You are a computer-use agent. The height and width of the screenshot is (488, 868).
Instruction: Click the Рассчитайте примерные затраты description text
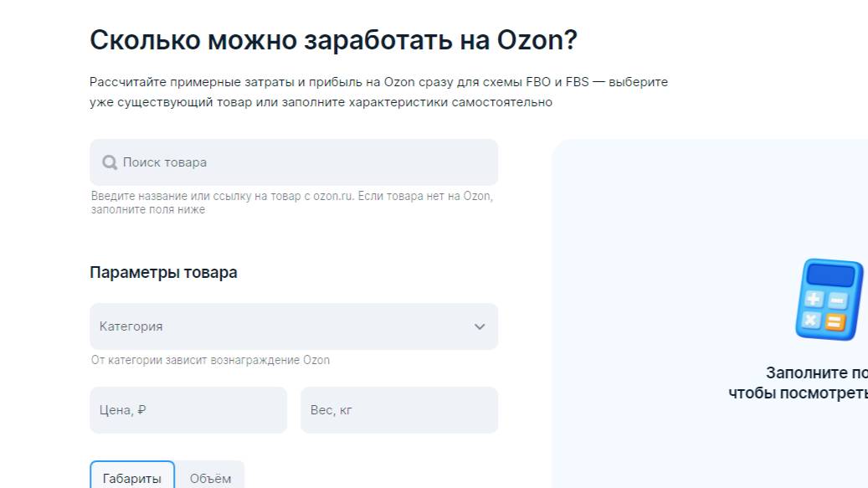(378, 92)
